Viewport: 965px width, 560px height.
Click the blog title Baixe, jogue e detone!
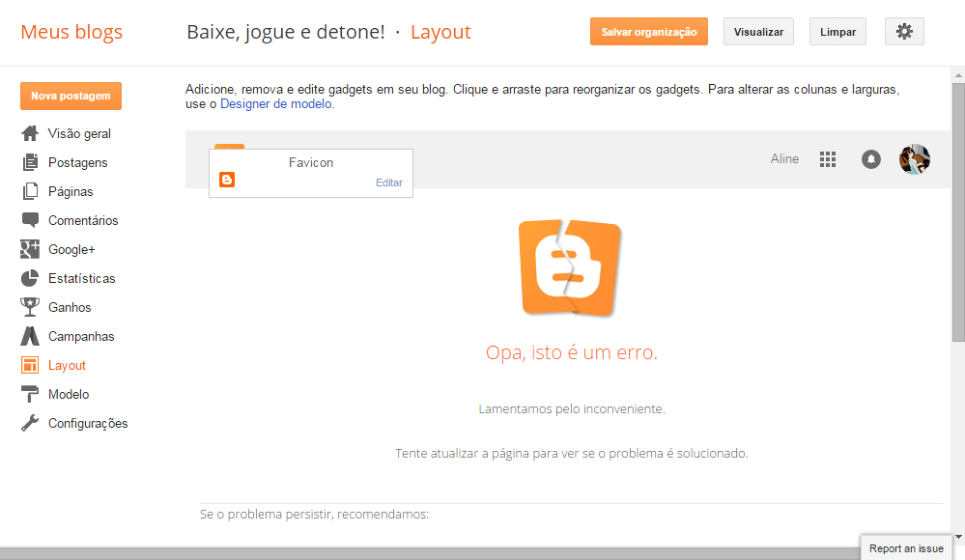[286, 32]
